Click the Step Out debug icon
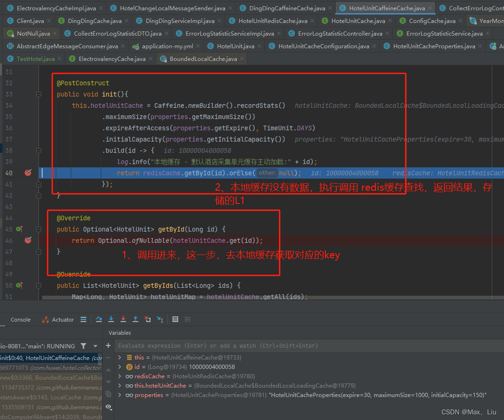This screenshot has width=504, height=420. point(135,319)
